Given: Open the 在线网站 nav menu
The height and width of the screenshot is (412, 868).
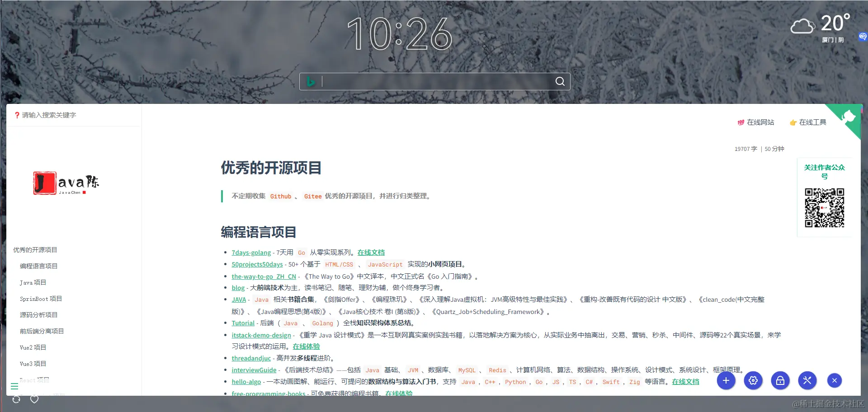Looking at the screenshot, I should tap(755, 122).
